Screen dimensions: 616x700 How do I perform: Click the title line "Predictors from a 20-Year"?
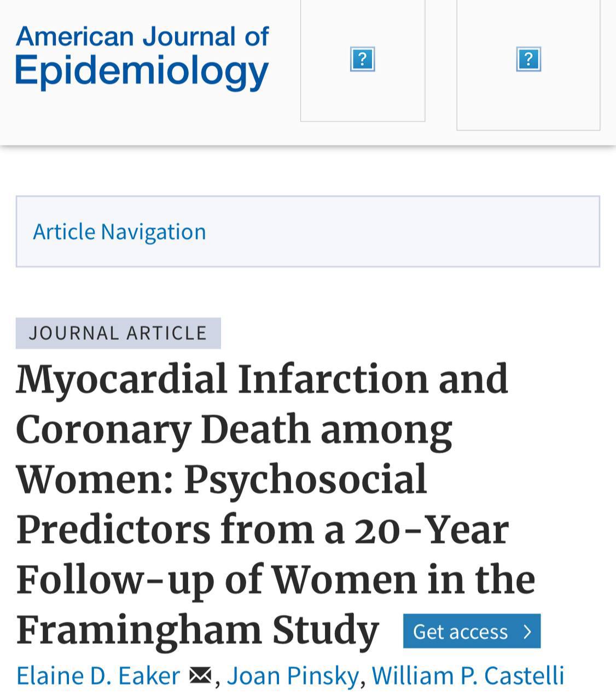(x=263, y=529)
